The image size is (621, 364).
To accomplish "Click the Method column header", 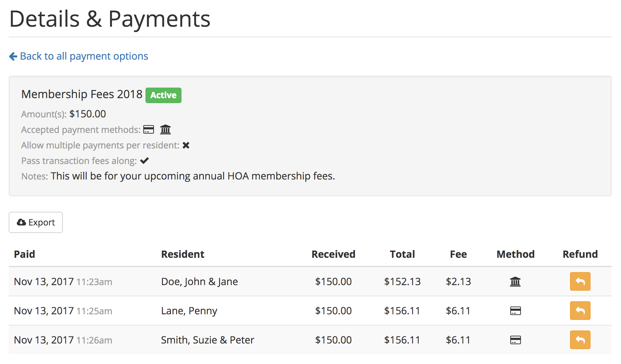I will [515, 254].
